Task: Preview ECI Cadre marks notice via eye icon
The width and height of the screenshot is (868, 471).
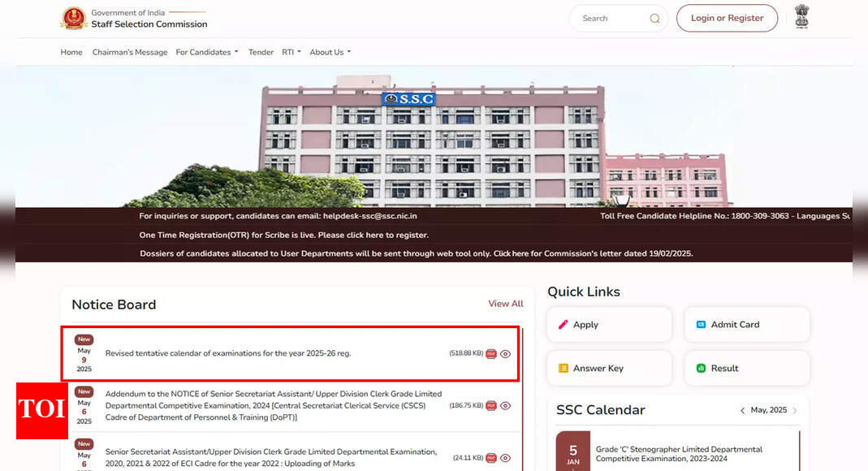Action: (505, 458)
